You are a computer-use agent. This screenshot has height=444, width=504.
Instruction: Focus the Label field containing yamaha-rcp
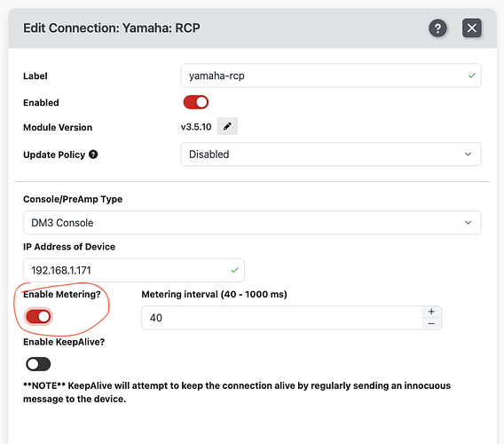pos(331,75)
